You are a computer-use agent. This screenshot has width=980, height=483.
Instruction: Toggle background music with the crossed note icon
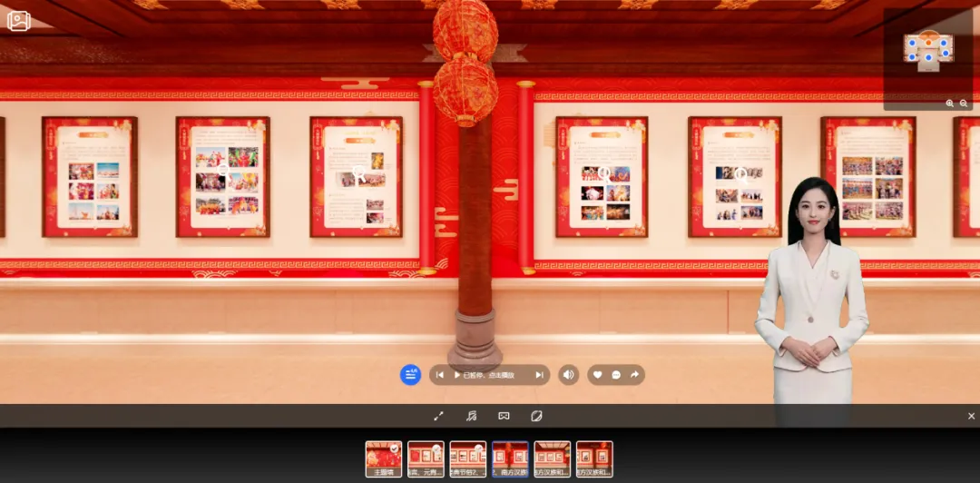tap(471, 416)
